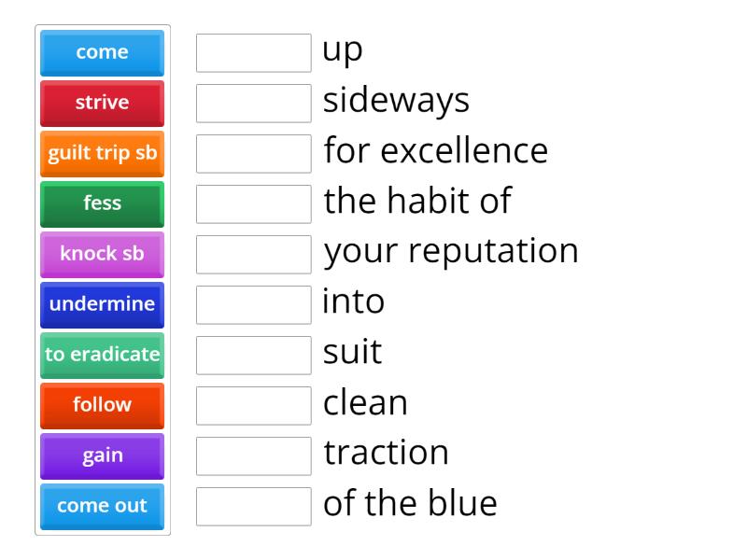Click the orange 'follow' word tile
This screenshot has width=747, height=560.
pos(102,406)
